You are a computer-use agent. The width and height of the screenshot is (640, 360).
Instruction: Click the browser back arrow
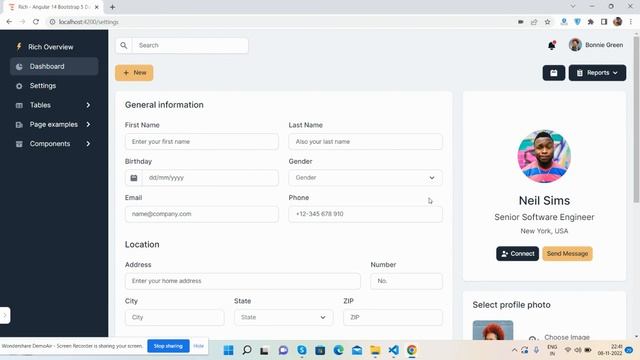[x=9, y=22]
